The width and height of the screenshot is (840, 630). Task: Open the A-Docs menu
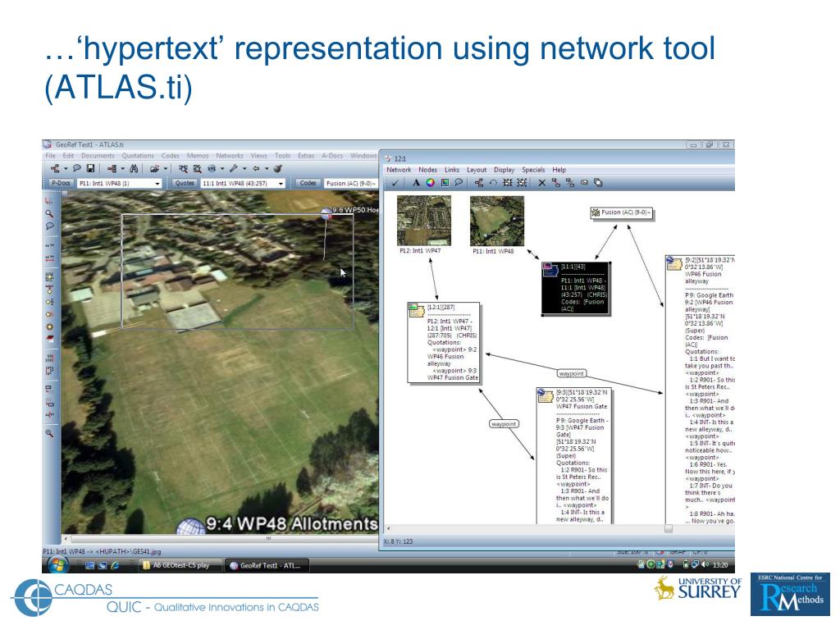click(332, 155)
